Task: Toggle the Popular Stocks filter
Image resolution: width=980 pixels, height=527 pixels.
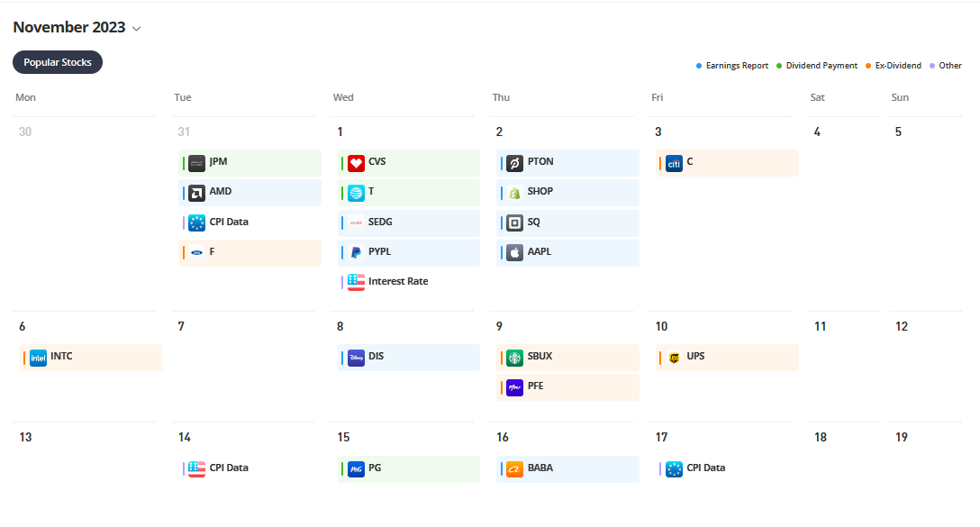Action: 58,62
